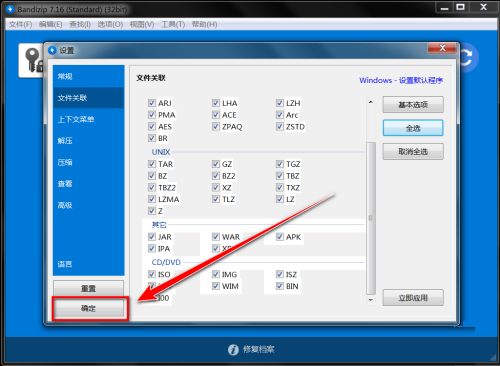Toggle the BZ2 checkbox
Image resolution: width=500 pixels, height=366 pixels.
(x=216, y=176)
